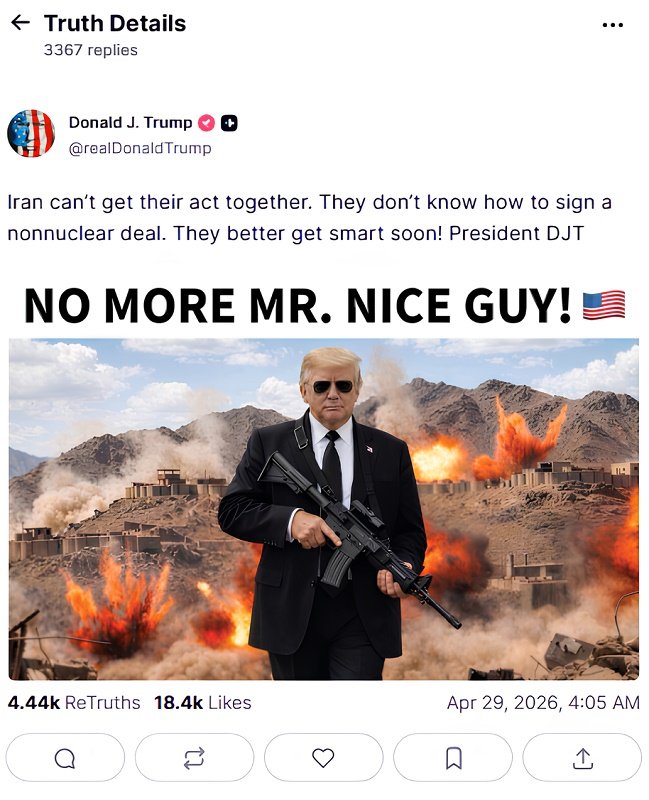
Task: Tap the reply speech bubble button
Action: [x=65, y=758]
